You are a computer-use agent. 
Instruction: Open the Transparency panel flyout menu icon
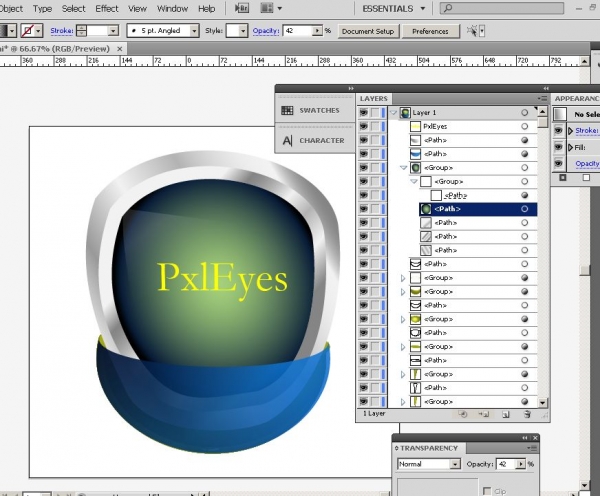point(532,448)
